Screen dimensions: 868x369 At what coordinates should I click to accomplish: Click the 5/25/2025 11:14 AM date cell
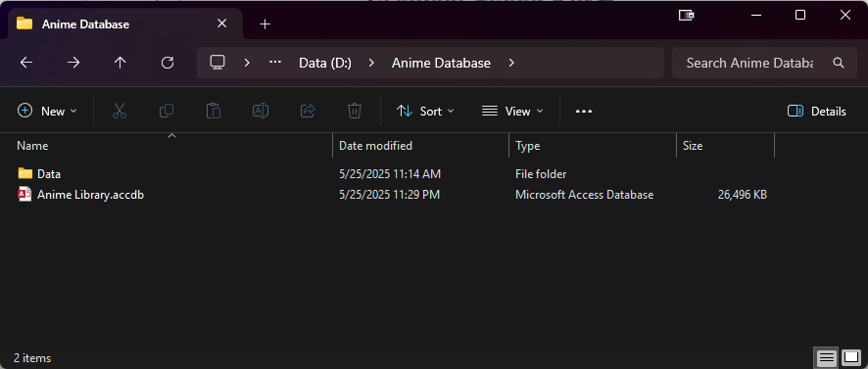390,173
